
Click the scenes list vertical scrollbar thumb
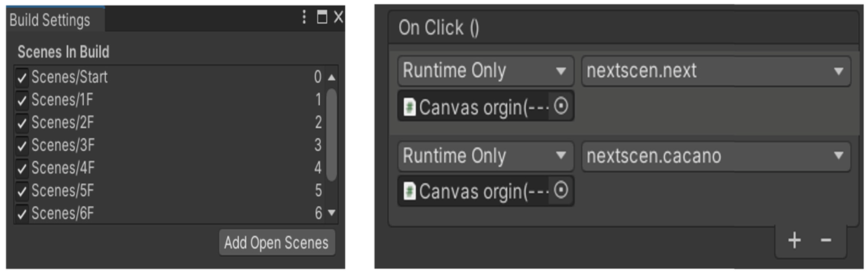tap(332, 135)
